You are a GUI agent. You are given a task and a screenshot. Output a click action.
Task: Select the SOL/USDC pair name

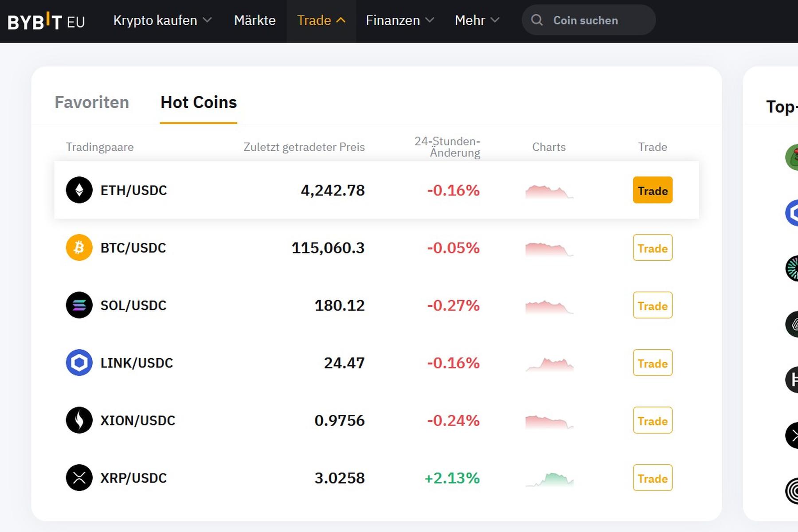(133, 305)
